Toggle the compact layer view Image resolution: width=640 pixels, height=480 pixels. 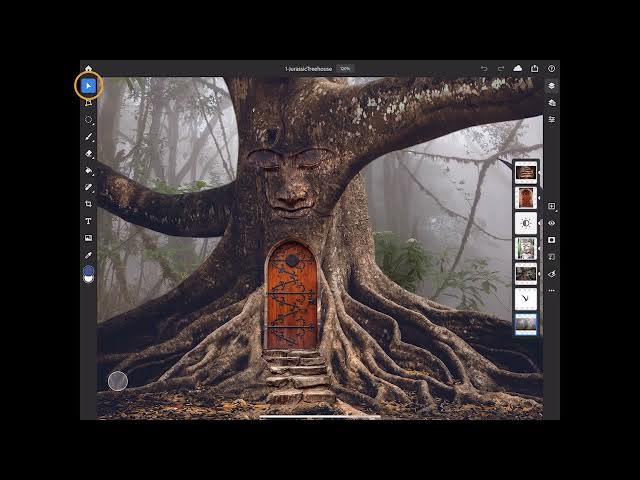tap(552, 86)
